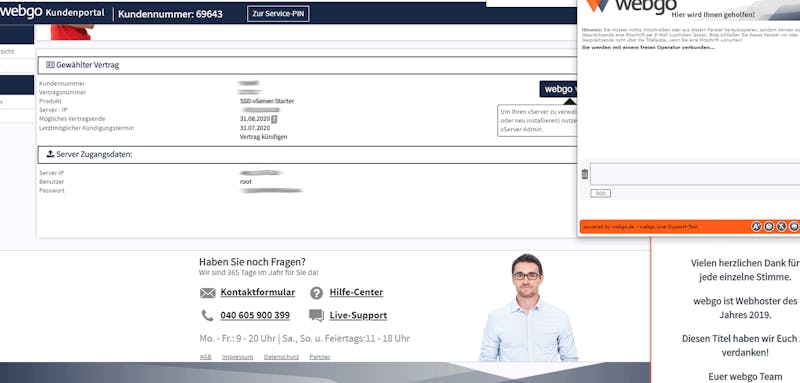Click the speech bubble Live-Support icon

(316, 316)
